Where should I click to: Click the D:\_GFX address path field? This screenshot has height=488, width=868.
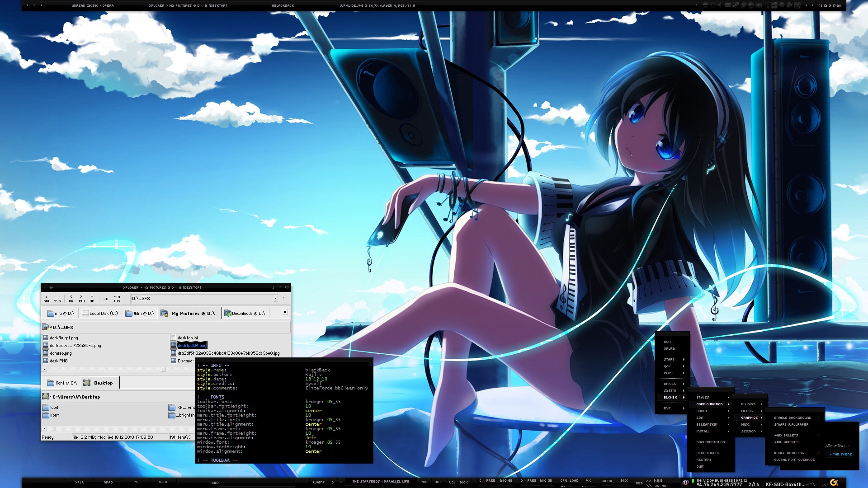201,299
